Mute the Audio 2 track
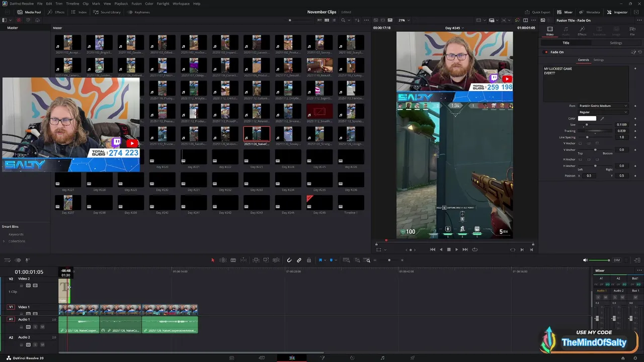 click(x=42, y=344)
